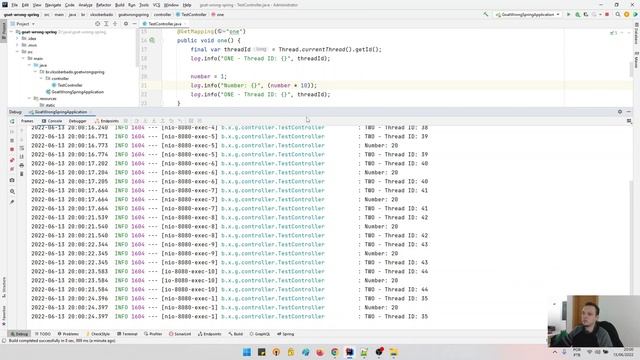640x360 pixels.
Task: Run GoatWrongSpringApplication with the green play icon
Action: [x=568, y=14]
